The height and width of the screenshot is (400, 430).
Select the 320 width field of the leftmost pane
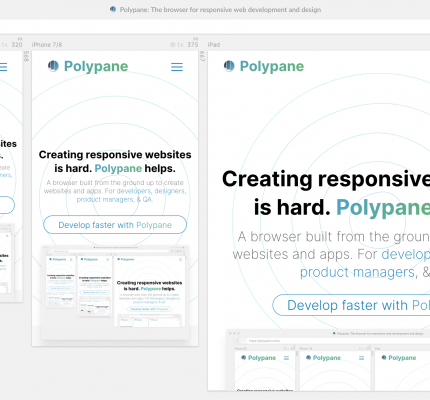[x=17, y=44]
